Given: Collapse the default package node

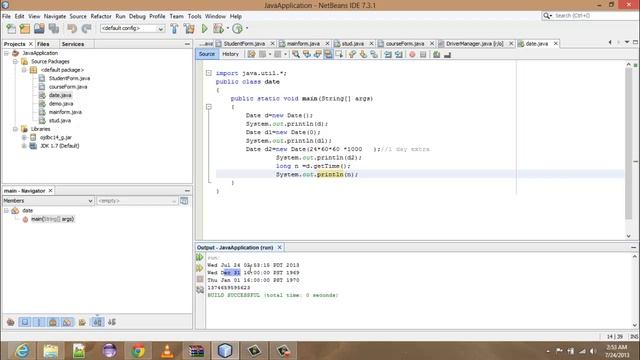Looking at the screenshot, I should pos(24,70).
